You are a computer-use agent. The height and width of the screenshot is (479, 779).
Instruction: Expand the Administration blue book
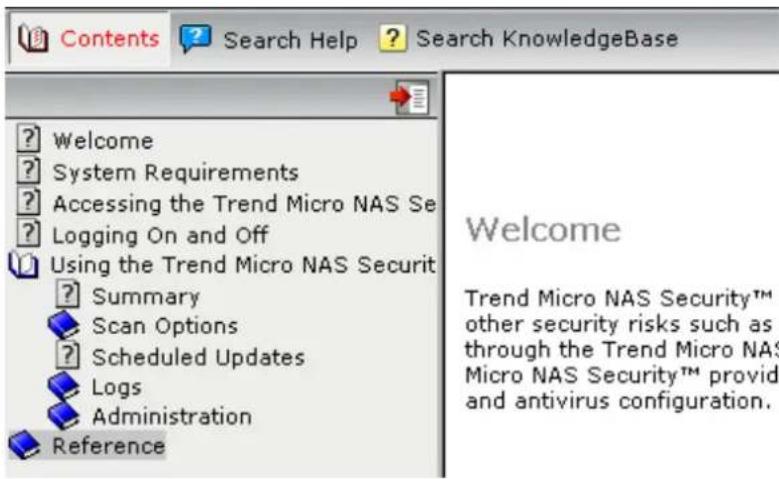point(64,416)
